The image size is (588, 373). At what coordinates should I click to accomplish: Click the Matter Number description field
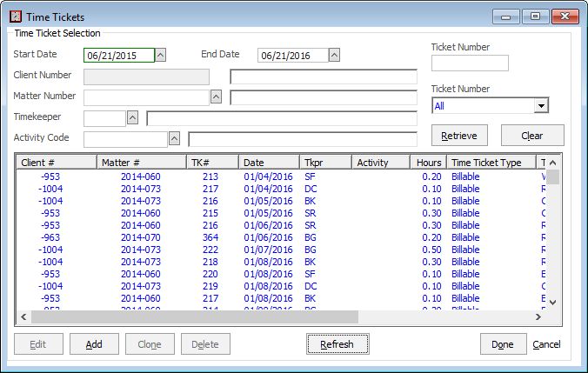(324, 97)
